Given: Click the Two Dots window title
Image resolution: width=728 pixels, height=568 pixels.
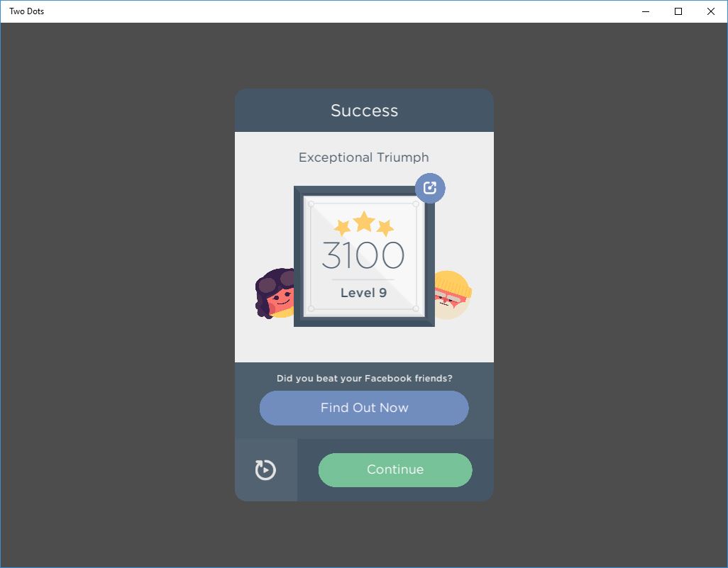Looking at the screenshot, I should coord(26,11).
